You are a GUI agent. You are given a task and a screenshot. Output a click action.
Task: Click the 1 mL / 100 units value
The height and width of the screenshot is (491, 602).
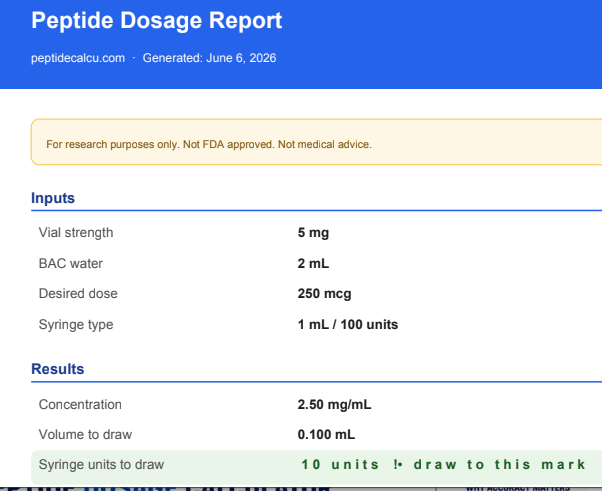[348, 325]
